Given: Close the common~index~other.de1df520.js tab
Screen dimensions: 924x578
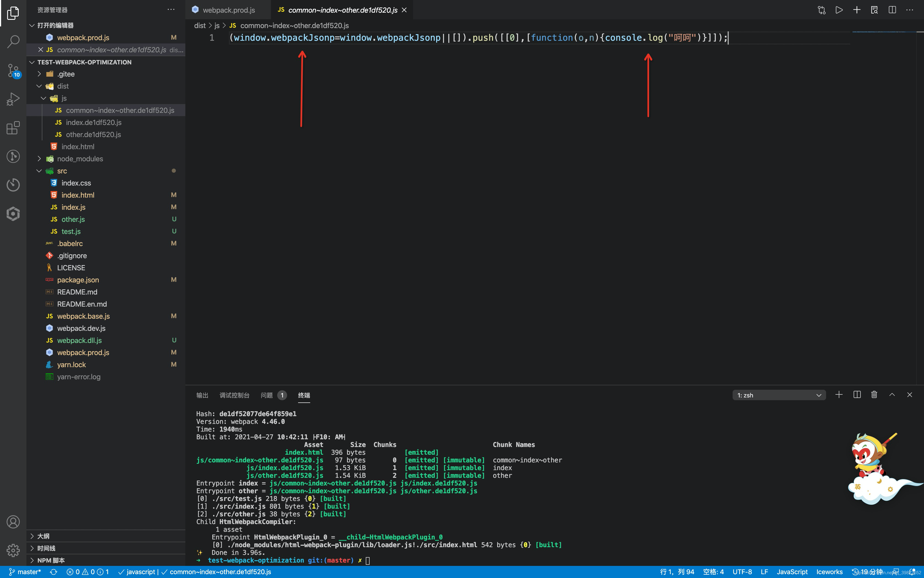Looking at the screenshot, I should coord(404,10).
